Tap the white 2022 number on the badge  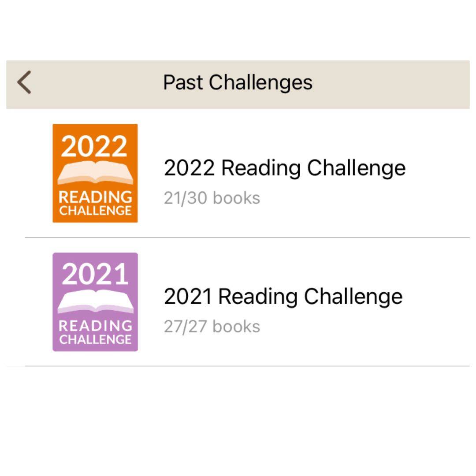click(94, 146)
